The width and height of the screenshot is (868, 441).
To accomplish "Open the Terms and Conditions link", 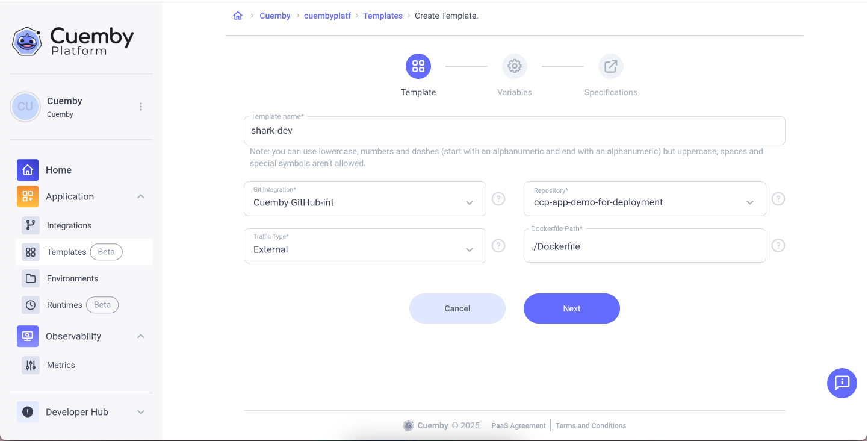I will (591, 425).
